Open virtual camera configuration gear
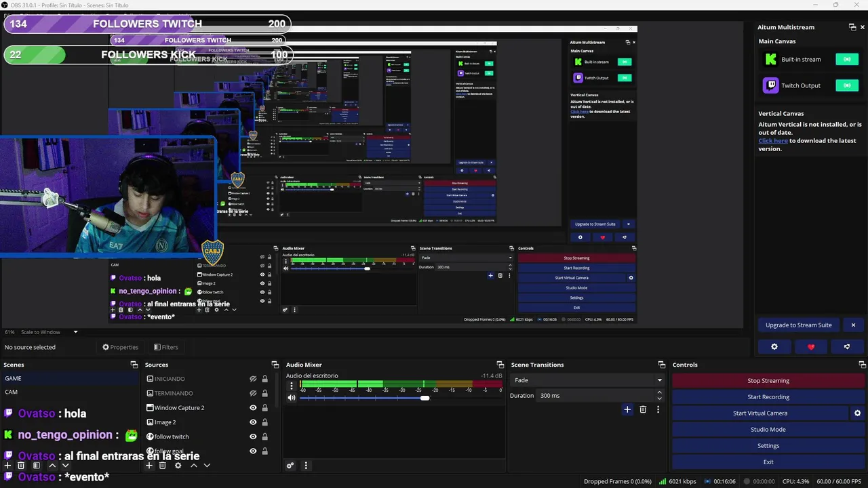 [857, 413]
